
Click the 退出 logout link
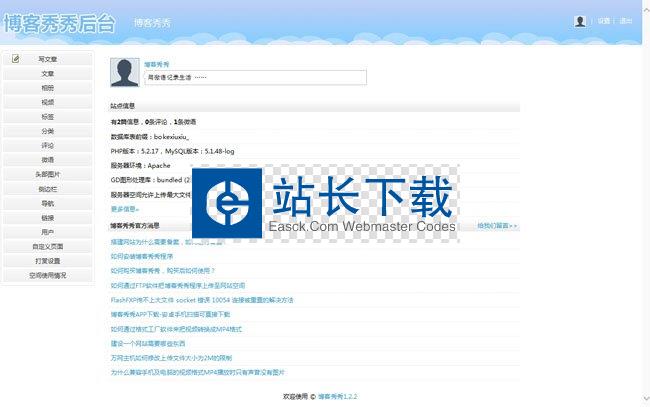coord(626,21)
